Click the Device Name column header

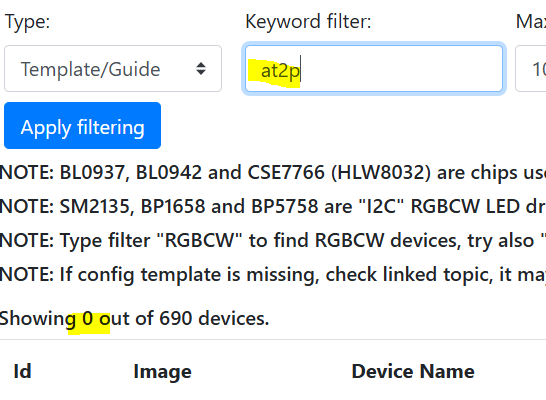pos(413,371)
